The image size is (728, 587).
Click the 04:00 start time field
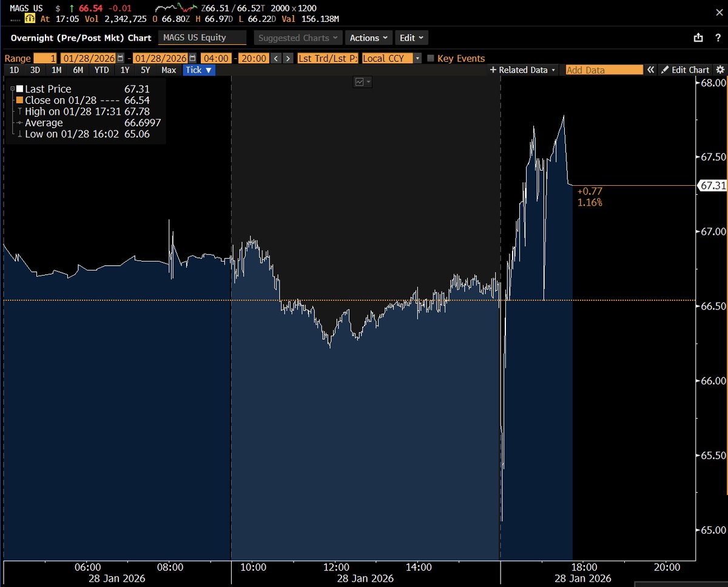[216, 58]
